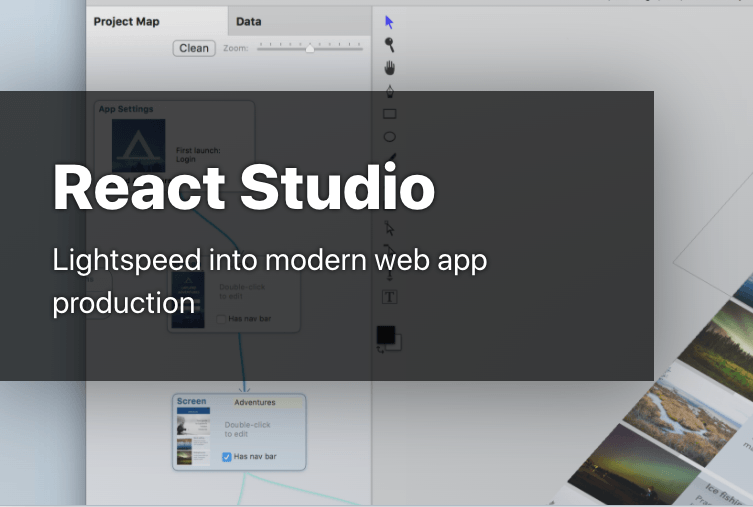Click the 'First launch: Login' text
Viewport: 753px width, 507px height.
[198, 155]
